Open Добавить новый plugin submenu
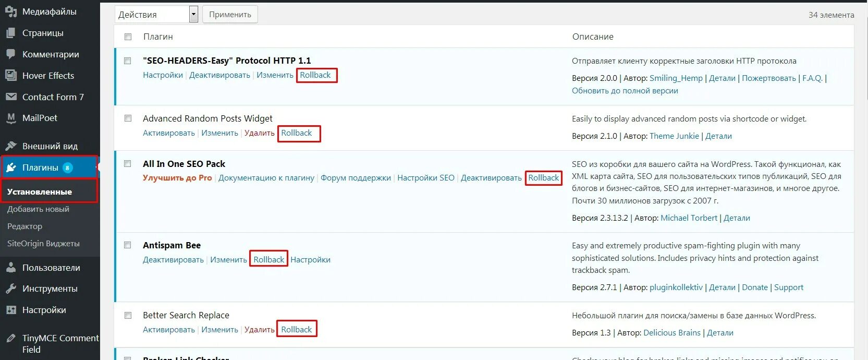Screen dimensions: 868x360 [x=38, y=209]
